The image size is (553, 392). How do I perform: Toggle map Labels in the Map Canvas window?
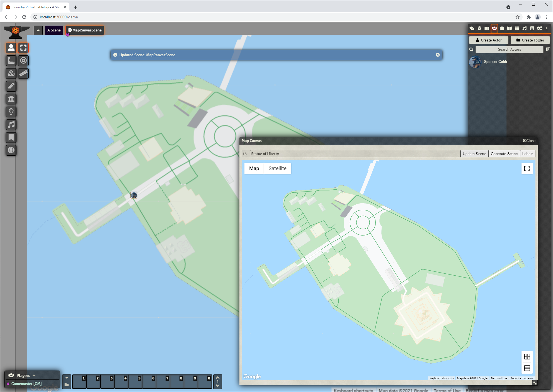pos(528,153)
